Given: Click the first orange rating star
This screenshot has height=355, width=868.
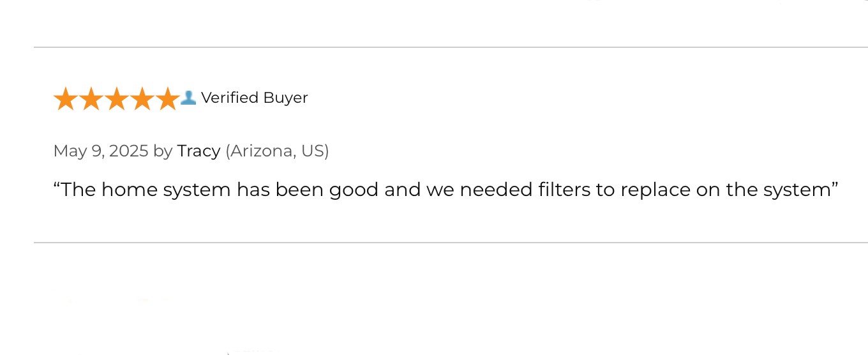Looking at the screenshot, I should pyautogui.click(x=65, y=99).
